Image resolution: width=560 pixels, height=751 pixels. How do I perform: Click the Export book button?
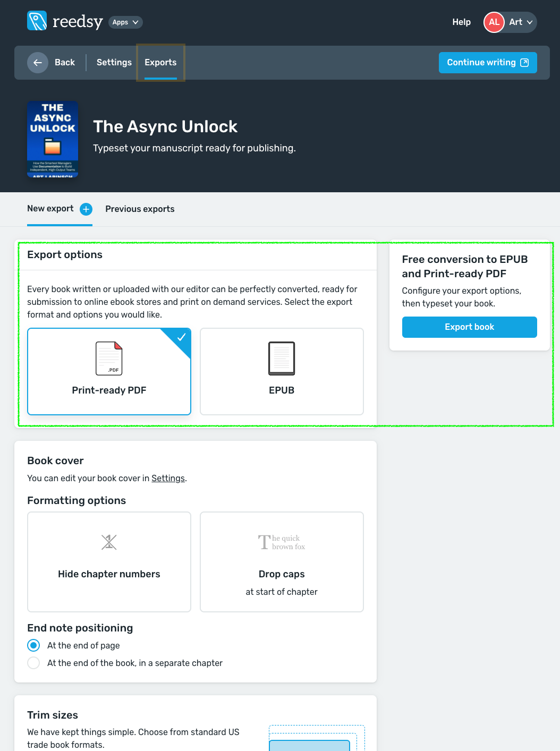click(x=470, y=327)
